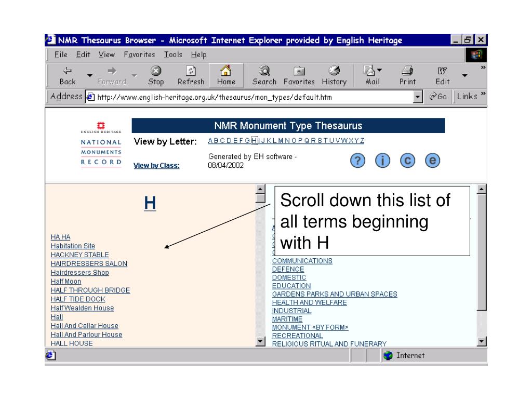Screen dimensions: 532x399
Task: Open the MARITIME class link
Action: click(x=287, y=319)
